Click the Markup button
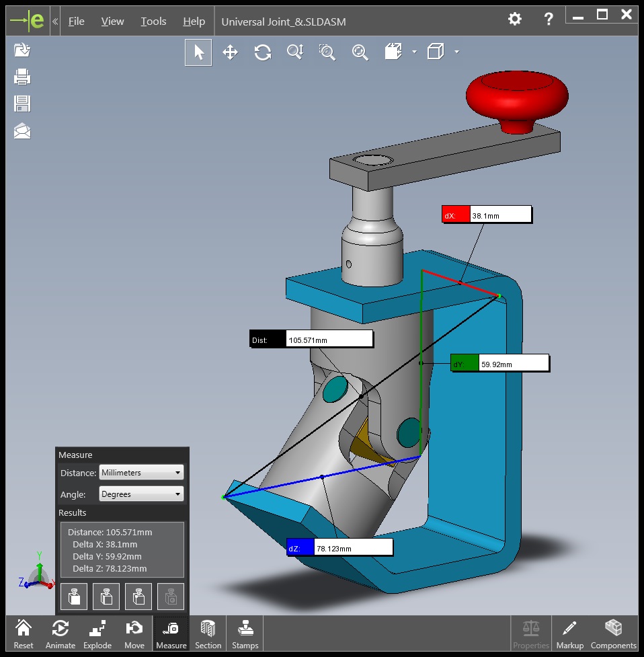Screen dimensions: 644x657 [569, 634]
